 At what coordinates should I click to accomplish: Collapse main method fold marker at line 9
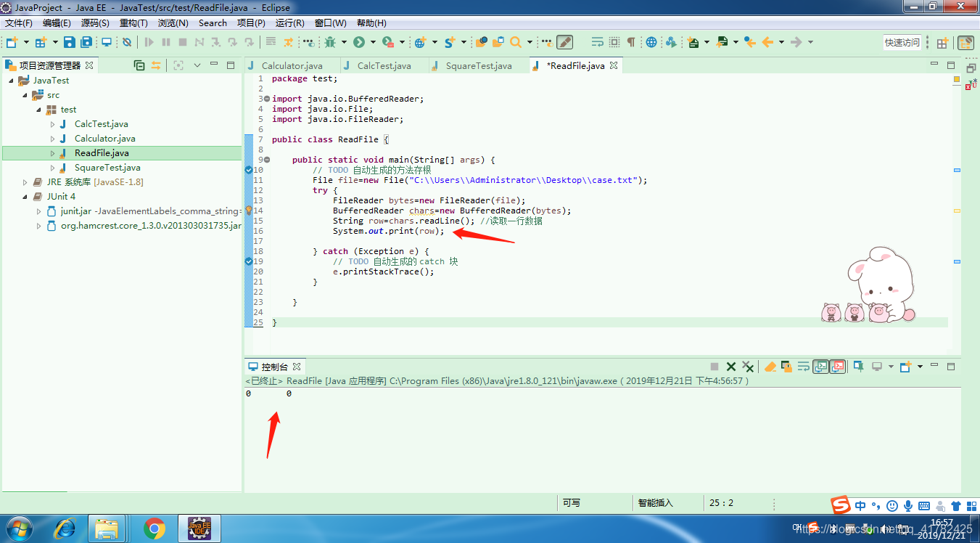pos(267,160)
